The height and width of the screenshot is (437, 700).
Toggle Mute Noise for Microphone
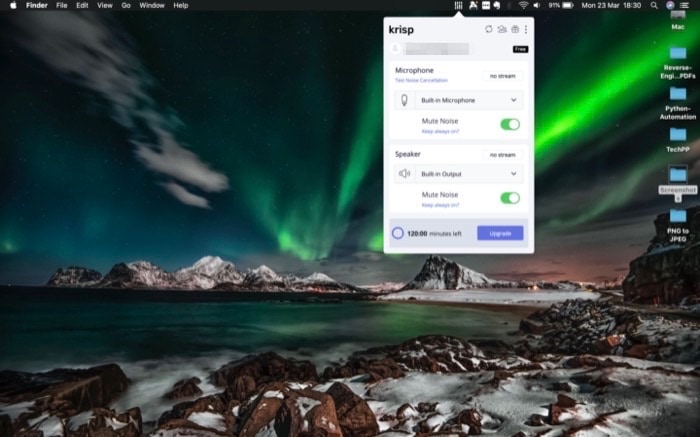tap(510, 125)
